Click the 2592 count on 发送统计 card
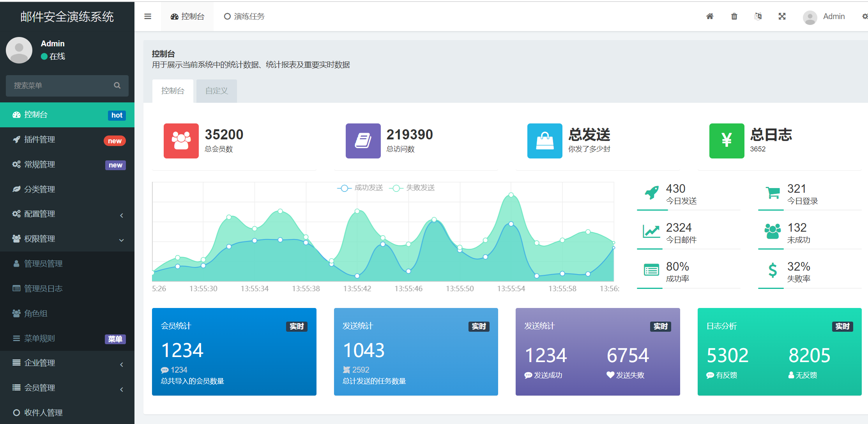The width and height of the screenshot is (868, 424). (361, 370)
